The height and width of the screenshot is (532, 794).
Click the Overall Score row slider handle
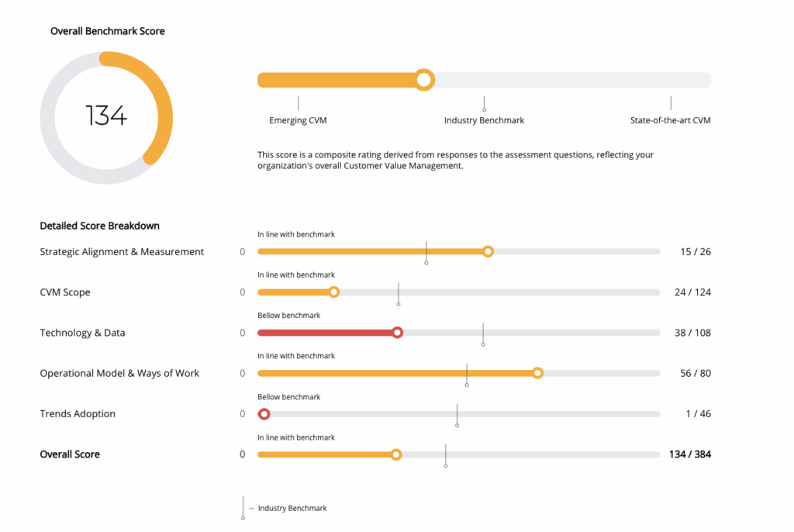click(x=396, y=454)
